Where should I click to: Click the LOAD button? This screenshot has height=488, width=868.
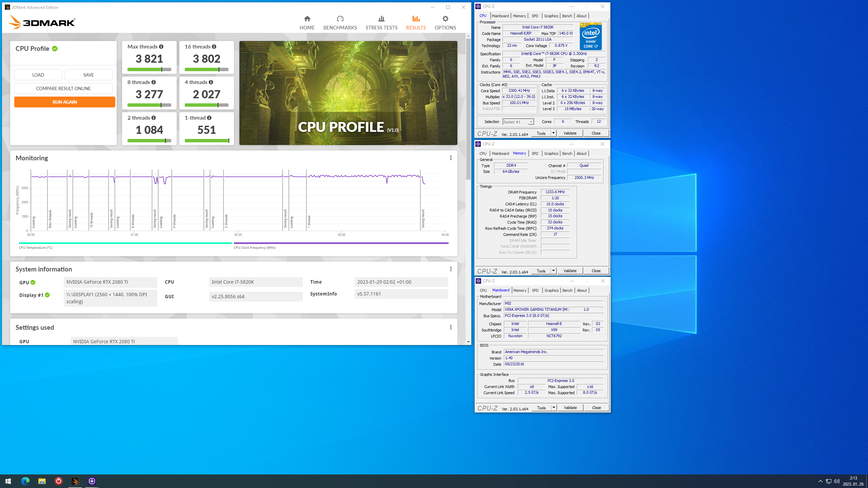point(38,75)
